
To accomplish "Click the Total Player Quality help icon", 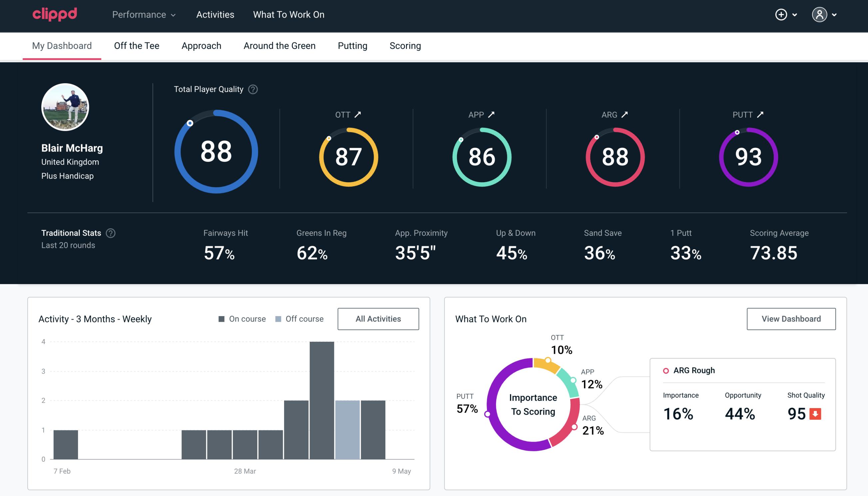I will click(x=252, y=89).
